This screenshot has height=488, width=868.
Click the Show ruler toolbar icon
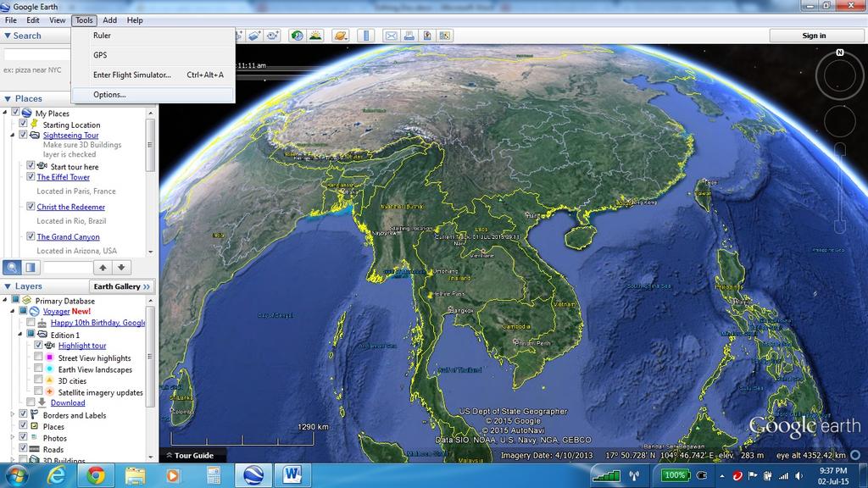click(x=366, y=36)
